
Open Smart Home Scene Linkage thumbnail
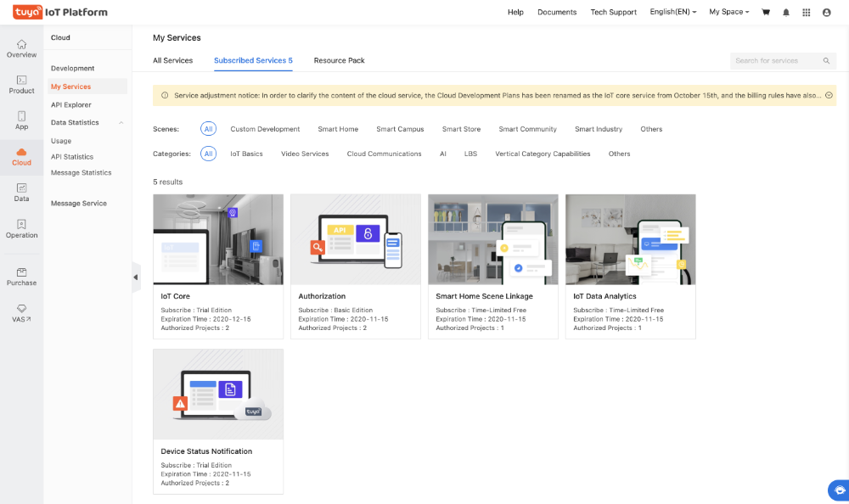493,239
